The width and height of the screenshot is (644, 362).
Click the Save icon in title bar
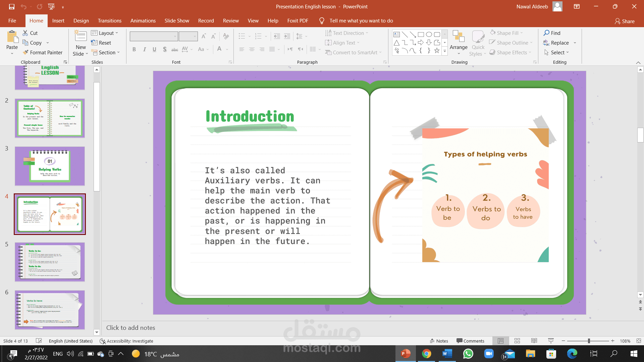[12, 7]
